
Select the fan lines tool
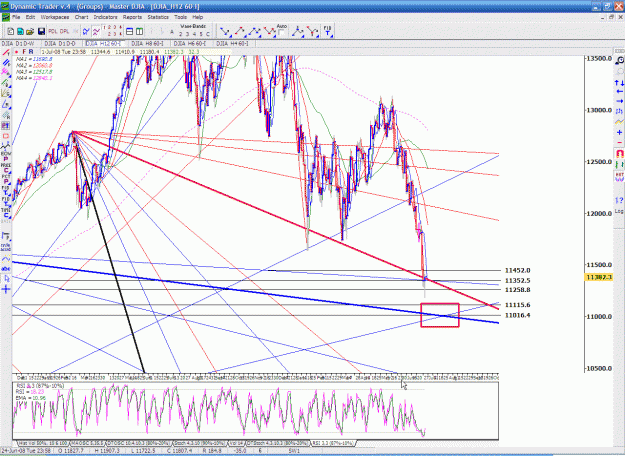[x=6, y=93]
